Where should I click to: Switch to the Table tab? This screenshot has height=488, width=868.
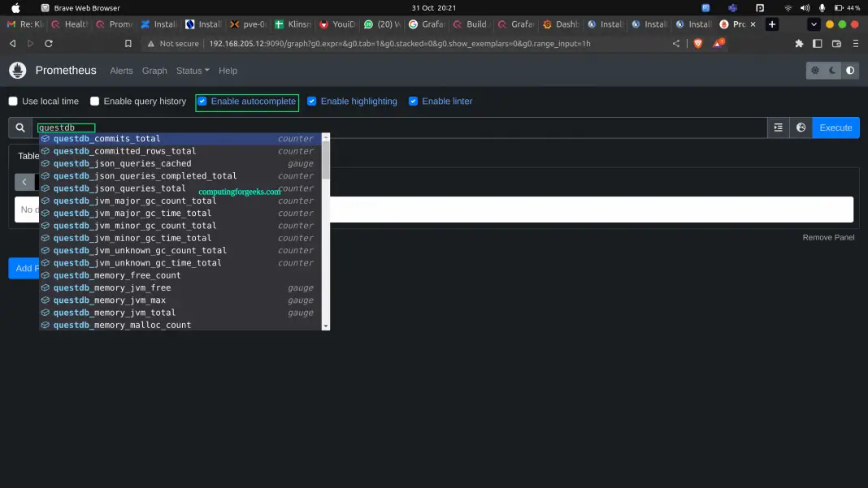point(27,156)
